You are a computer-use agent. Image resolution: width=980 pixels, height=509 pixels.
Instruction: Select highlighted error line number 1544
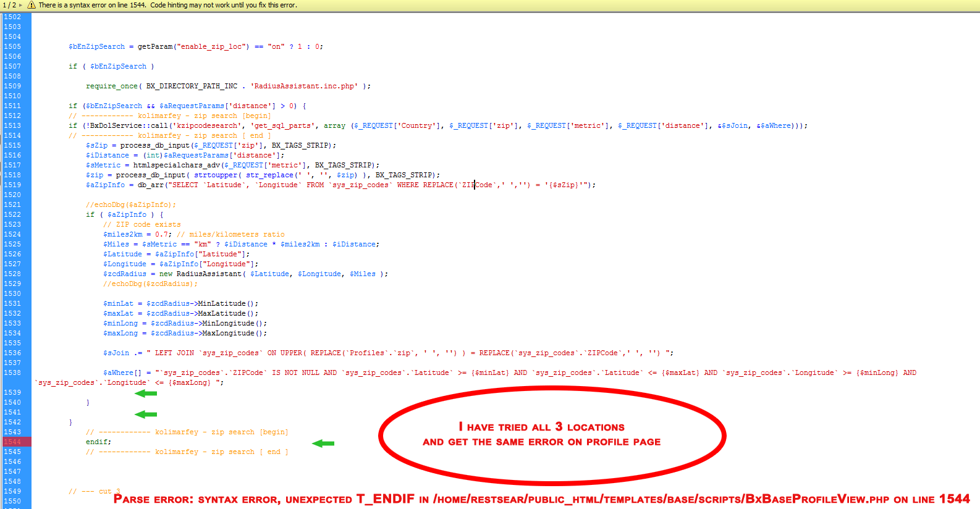[12, 442]
